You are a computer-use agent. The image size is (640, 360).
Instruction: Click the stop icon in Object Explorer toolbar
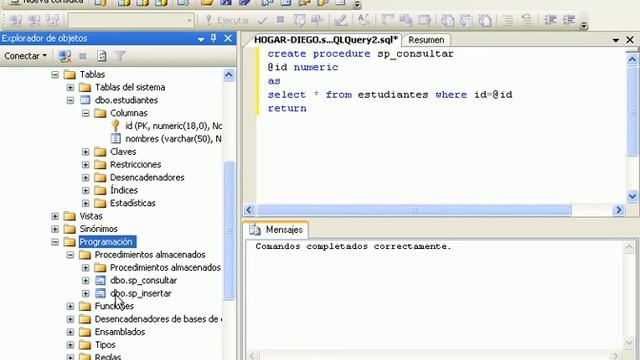pyautogui.click(x=83, y=56)
